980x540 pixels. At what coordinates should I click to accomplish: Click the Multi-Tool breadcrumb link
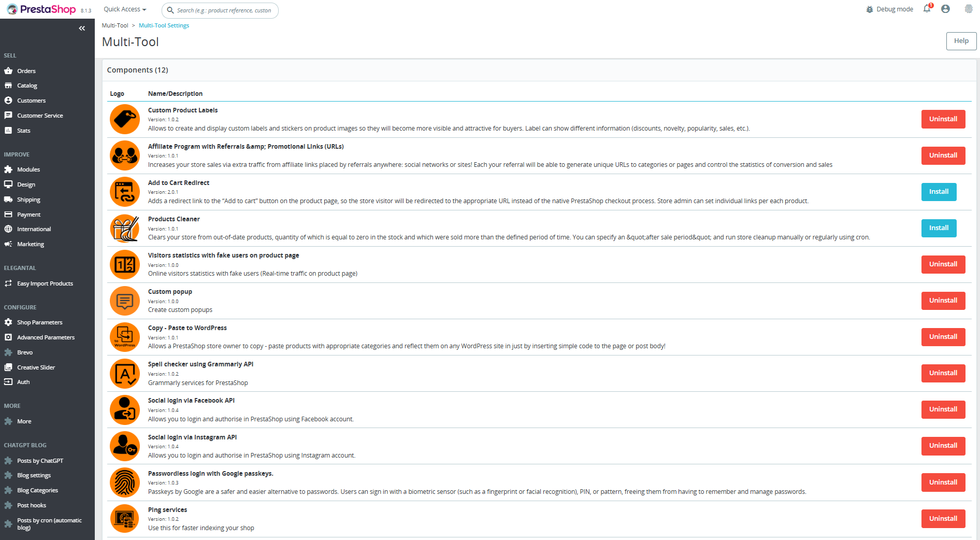pyautogui.click(x=115, y=25)
